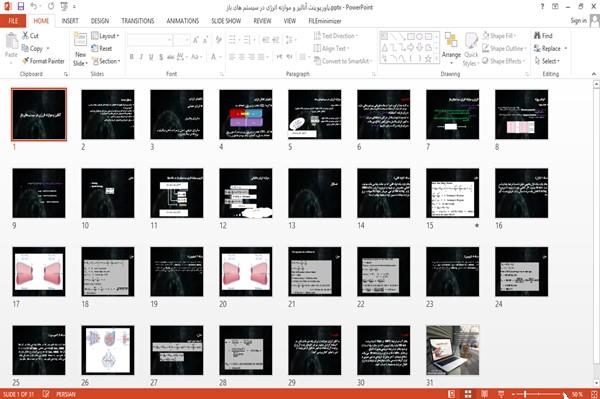Viewport: 600px width, 399px height.
Task: Switch to Normal view in status bar
Action: pos(452,394)
